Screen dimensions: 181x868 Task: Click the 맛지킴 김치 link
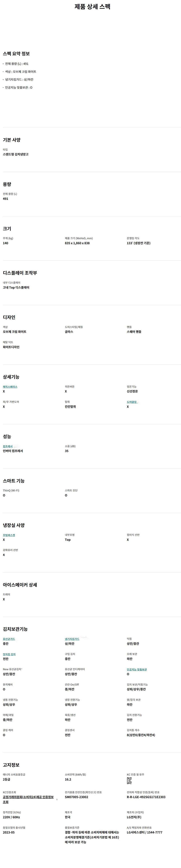click(x=9, y=654)
